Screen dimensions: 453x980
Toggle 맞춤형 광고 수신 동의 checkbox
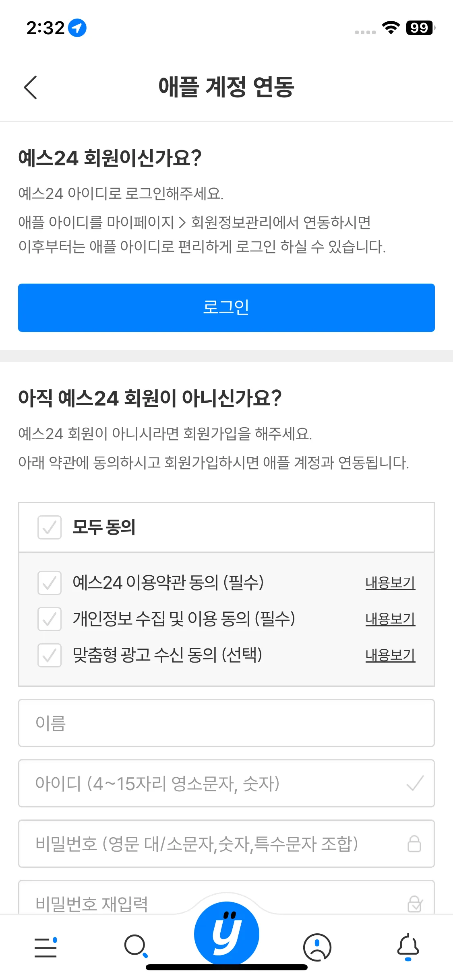[x=50, y=655]
